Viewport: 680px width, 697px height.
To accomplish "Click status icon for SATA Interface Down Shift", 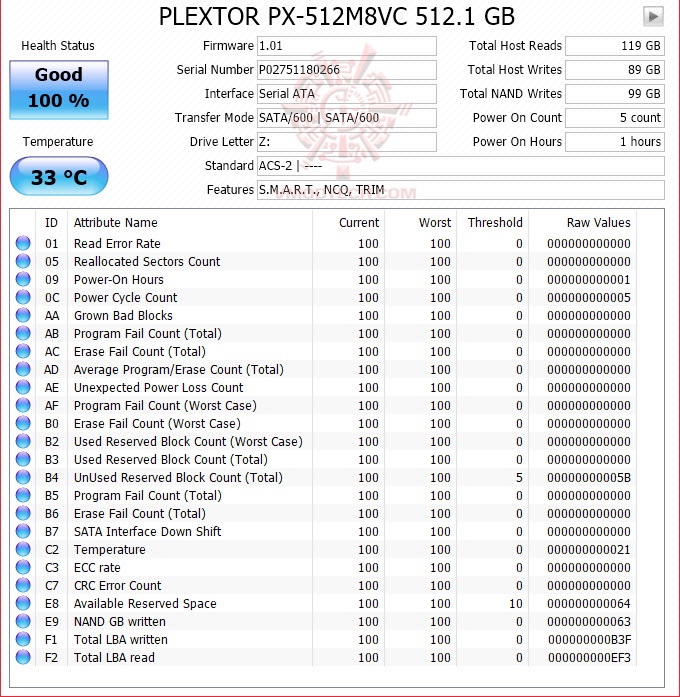I will [23, 531].
